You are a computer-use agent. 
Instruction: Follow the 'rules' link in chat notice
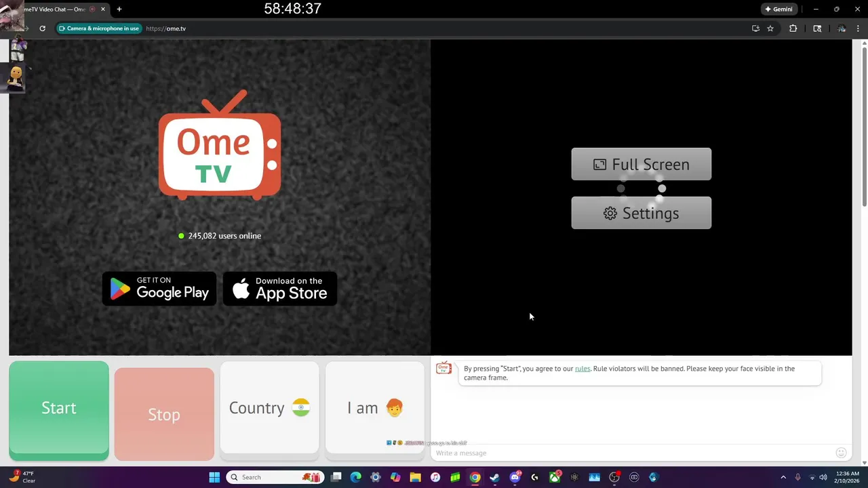point(583,369)
